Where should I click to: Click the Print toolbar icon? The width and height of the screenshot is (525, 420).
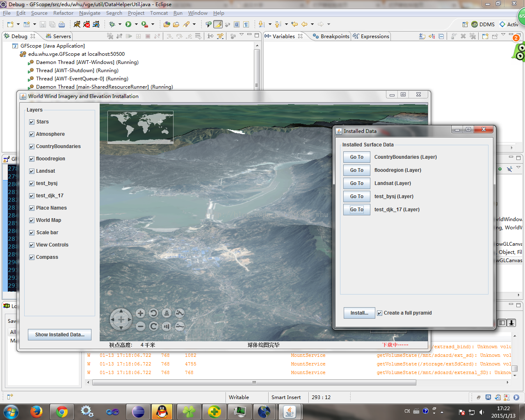tap(62, 24)
